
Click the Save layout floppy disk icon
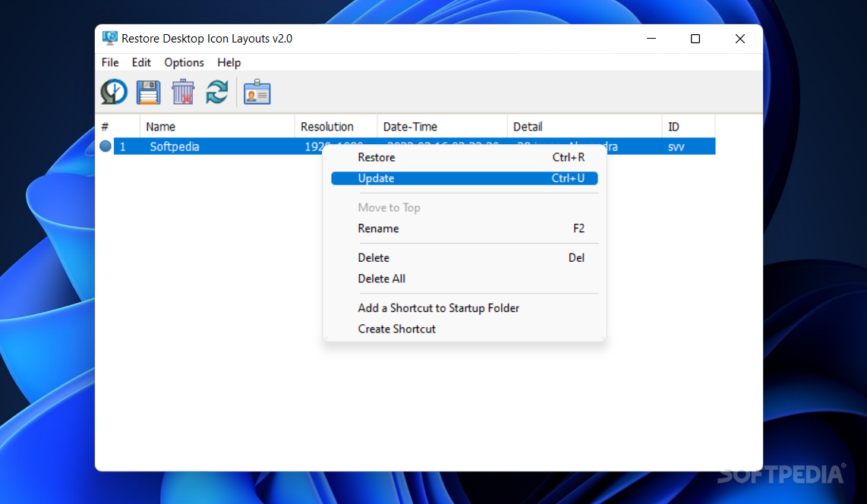click(x=148, y=93)
